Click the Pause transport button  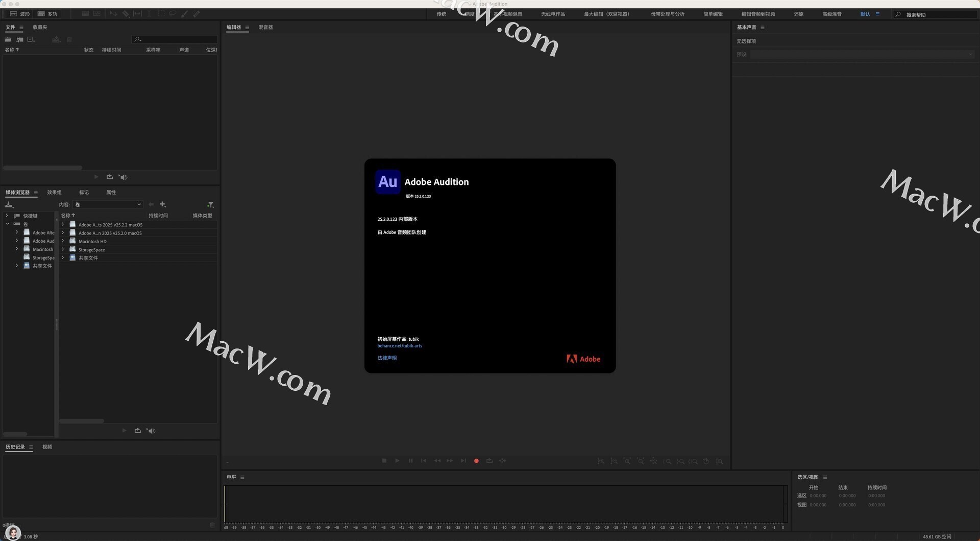[x=411, y=461]
